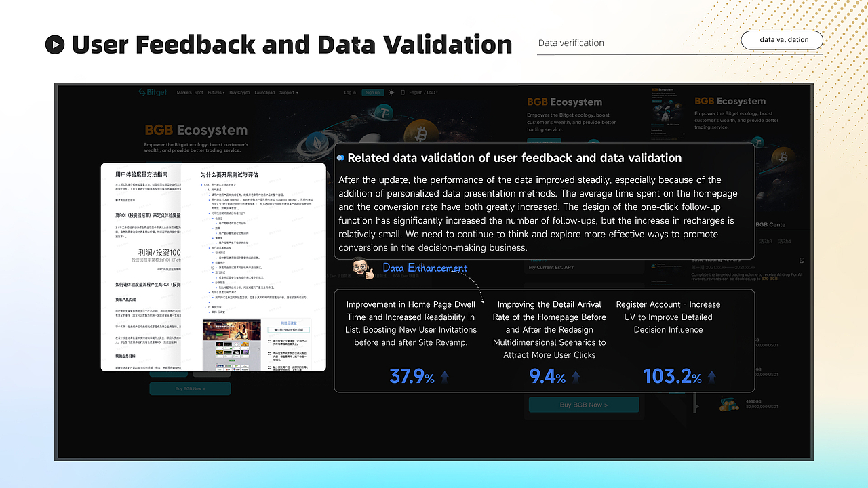Open the English / USD language selector
The image size is (868, 488).
(x=424, y=92)
